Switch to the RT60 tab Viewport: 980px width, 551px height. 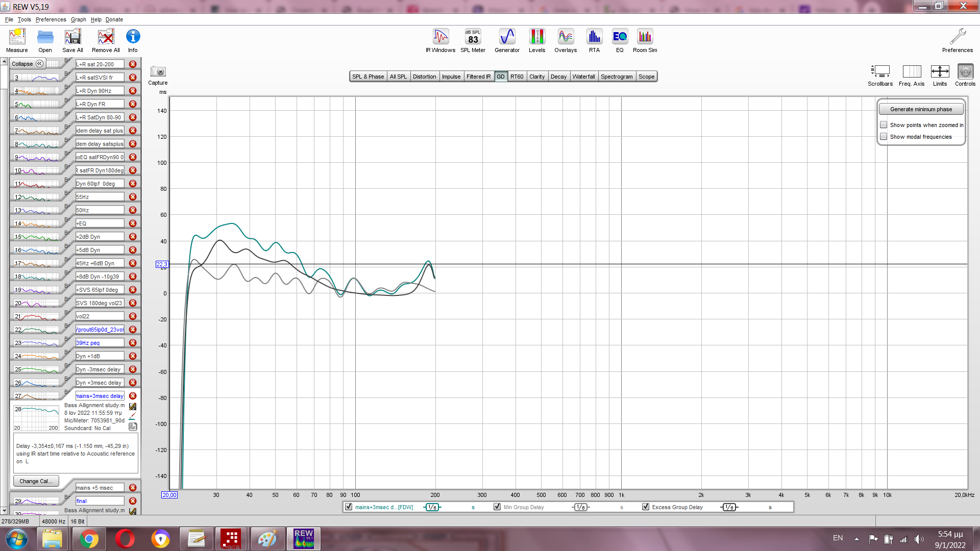click(517, 77)
